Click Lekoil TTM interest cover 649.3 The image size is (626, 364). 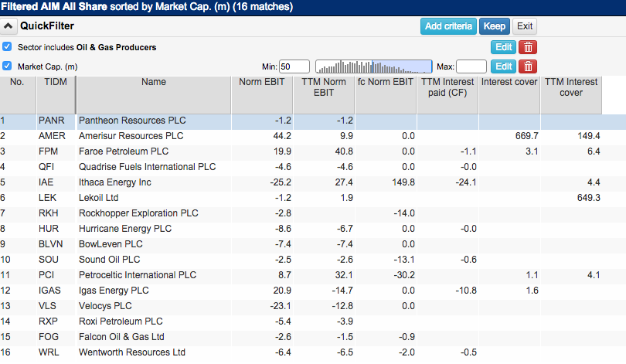(588, 198)
